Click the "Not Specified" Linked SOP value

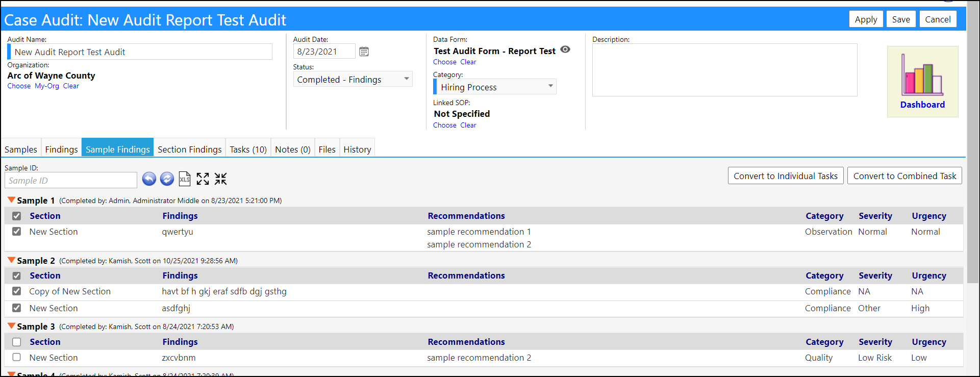click(x=462, y=114)
